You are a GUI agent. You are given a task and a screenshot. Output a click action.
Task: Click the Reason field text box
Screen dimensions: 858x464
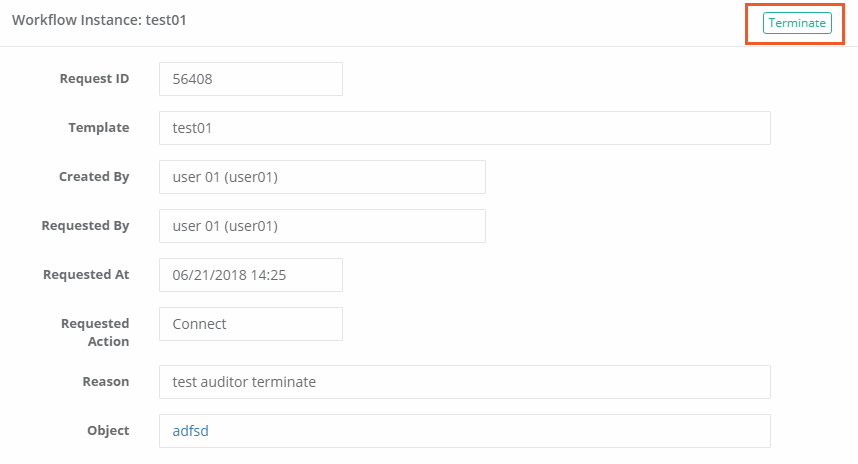pos(464,382)
